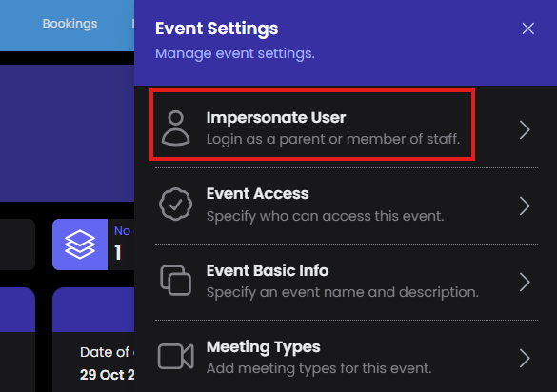Click the Impersonate User person icon
This screenshot has width=557, height=392.
coord(176,127)
